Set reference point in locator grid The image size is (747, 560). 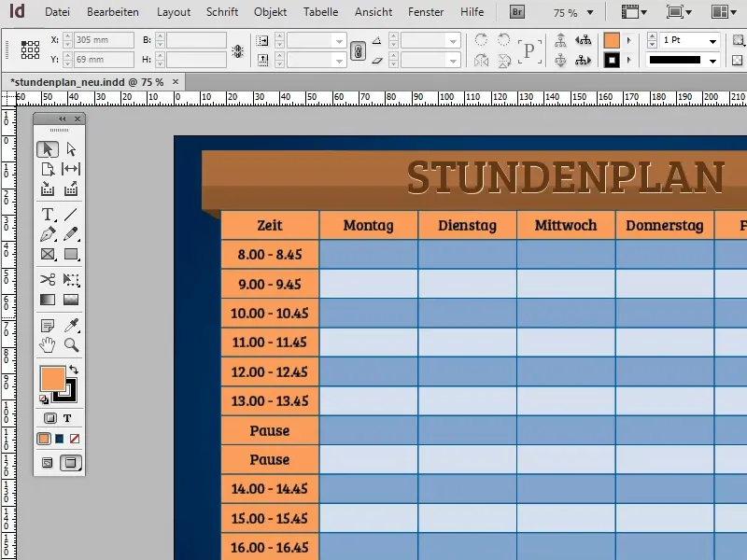[x=30, y=49]
